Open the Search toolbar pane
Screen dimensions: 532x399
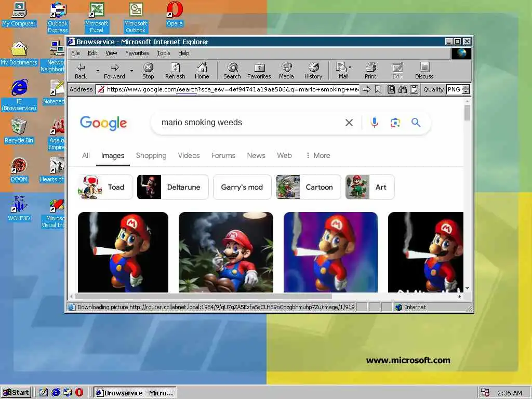click(x=232, y=71)
